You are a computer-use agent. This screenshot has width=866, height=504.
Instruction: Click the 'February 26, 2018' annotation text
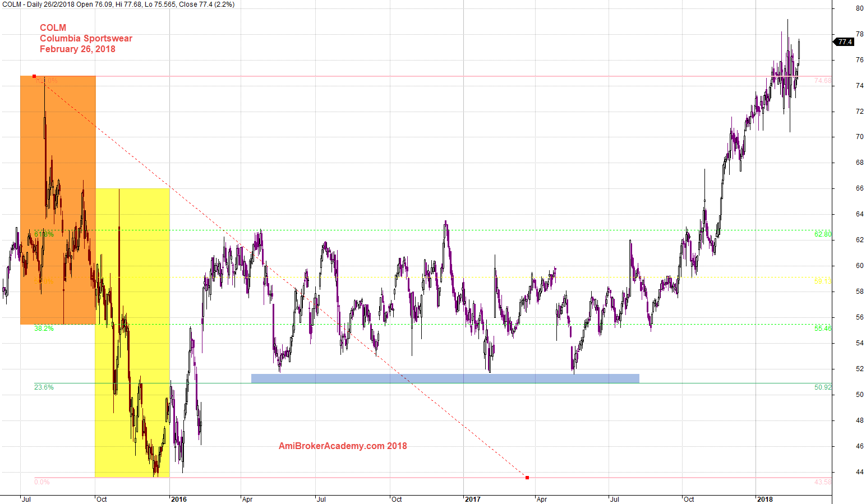77,49
